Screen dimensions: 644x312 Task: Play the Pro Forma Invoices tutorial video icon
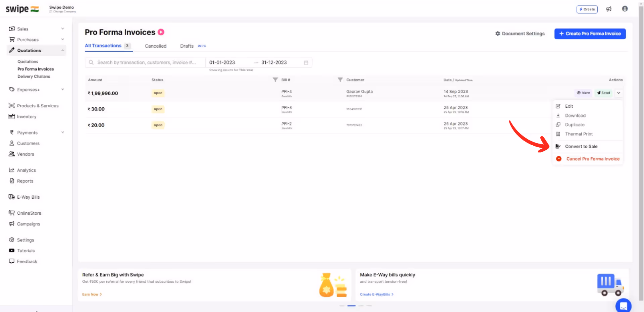tap(161, 32)
